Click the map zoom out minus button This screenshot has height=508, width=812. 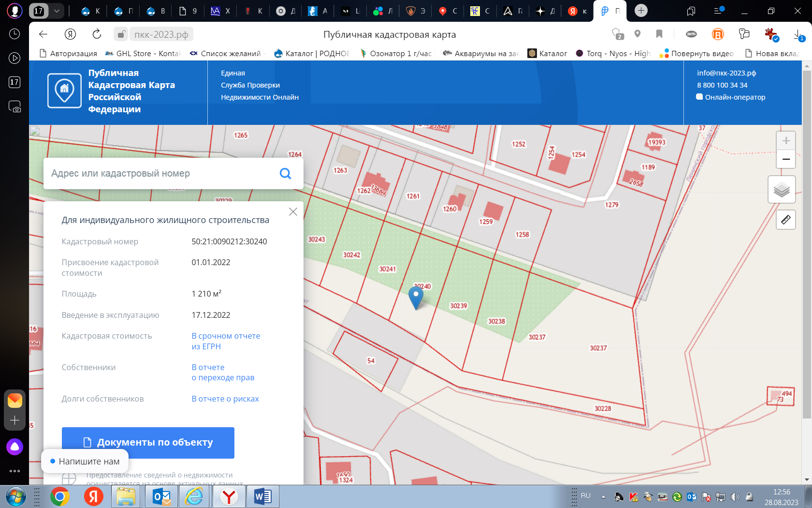coord(786,159)
